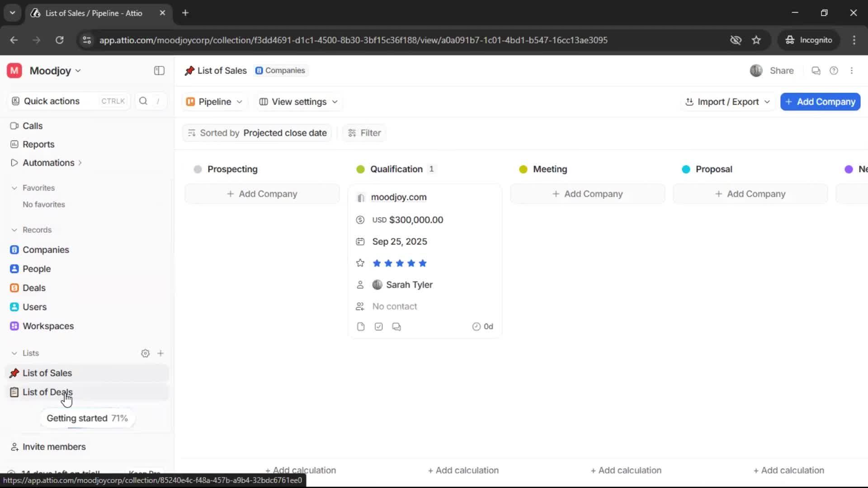Toggle the bookmark star in the address bar
This screenshot has height=488, width=868.
coord(756,40)
